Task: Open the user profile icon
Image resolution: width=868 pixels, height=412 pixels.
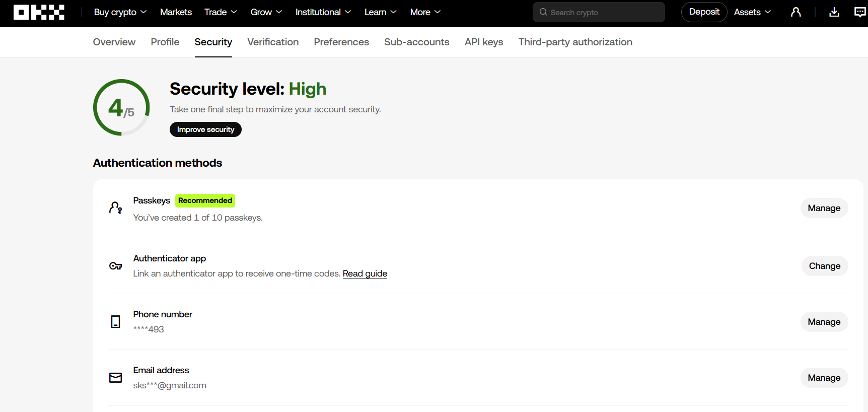Action: click(x=795, y=12)
